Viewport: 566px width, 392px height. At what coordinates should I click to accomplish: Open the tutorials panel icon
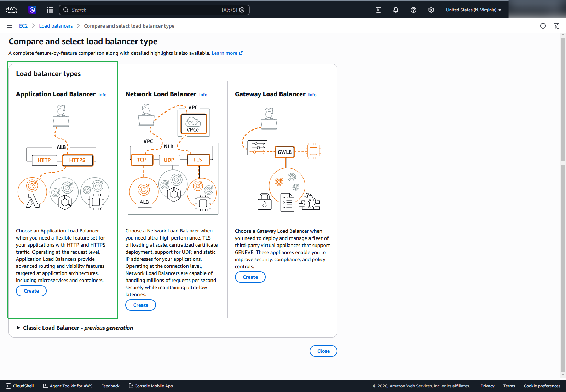pyautogui.click(x=556, y=26)
